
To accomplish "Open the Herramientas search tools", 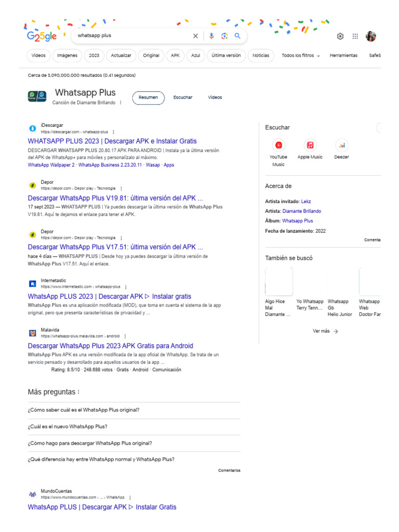I will 343,56.
